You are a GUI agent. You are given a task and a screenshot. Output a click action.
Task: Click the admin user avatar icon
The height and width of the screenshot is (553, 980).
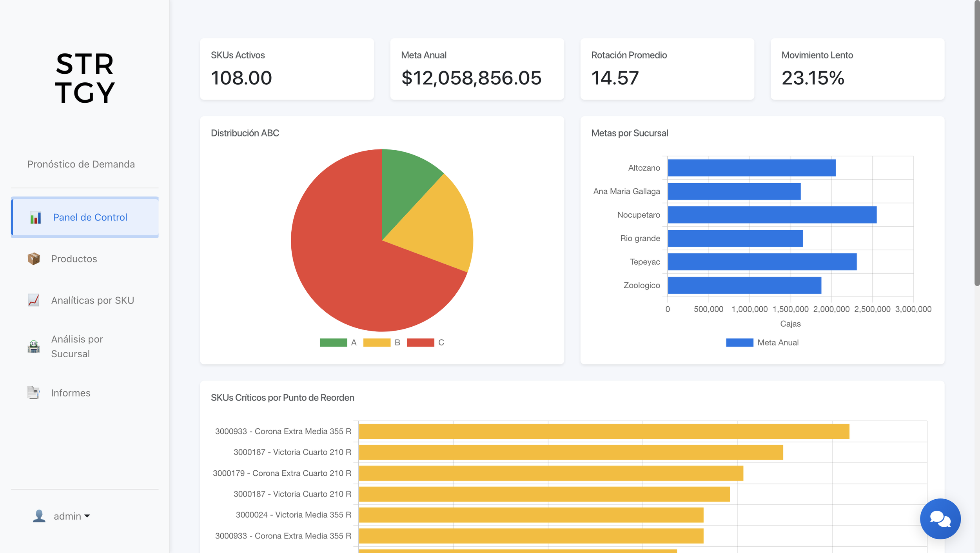[39, 516]
